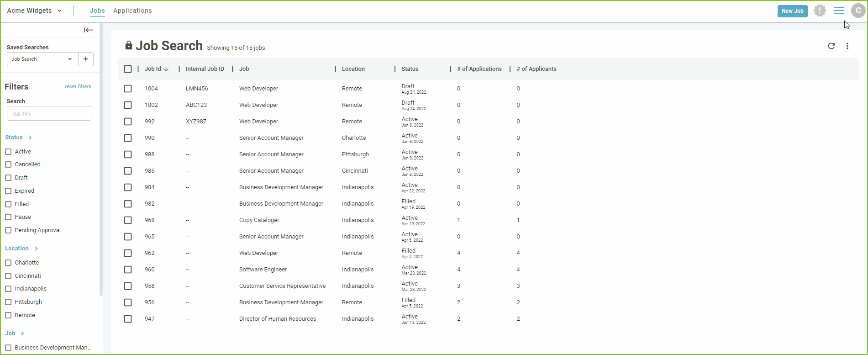
Task: Click internal job ID XYZ987
Action: [x=196, y=122]
